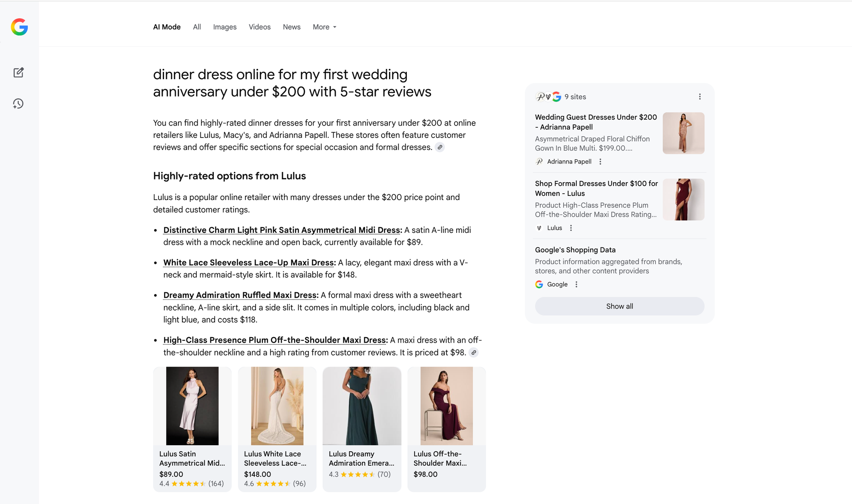Screen dimensions: 852x504
Task: Click the citation link icon after the intro paragraph
Action: click(x=440, y=147)
